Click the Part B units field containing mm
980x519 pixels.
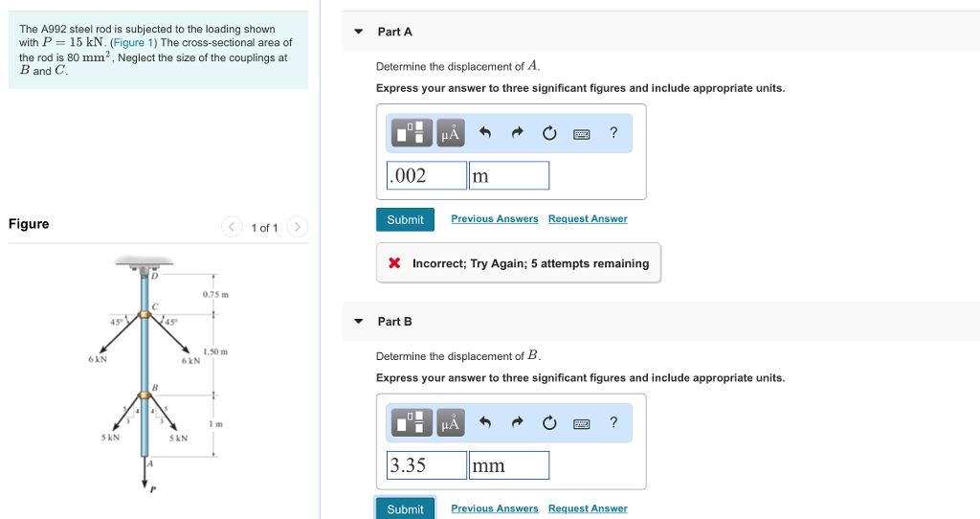tap(509, 465)
